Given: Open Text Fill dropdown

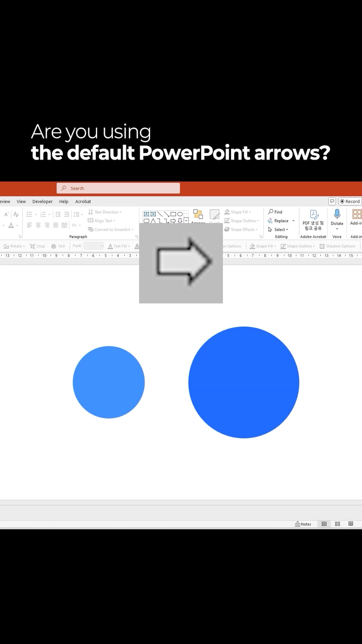Looking at the screenshot, I should (119, 246).
